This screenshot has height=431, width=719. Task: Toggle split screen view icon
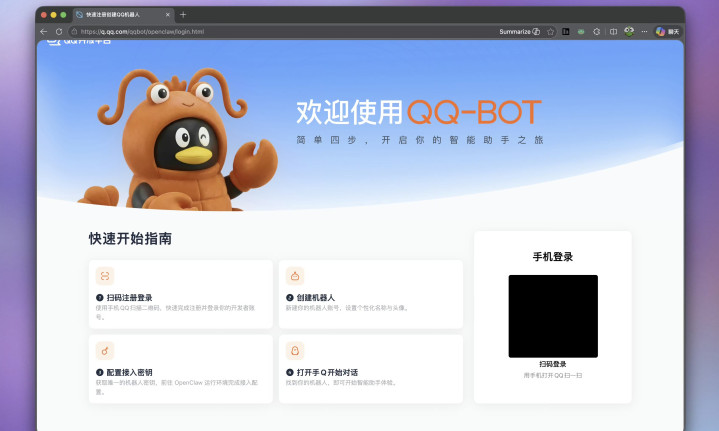[x=613, y=32]
